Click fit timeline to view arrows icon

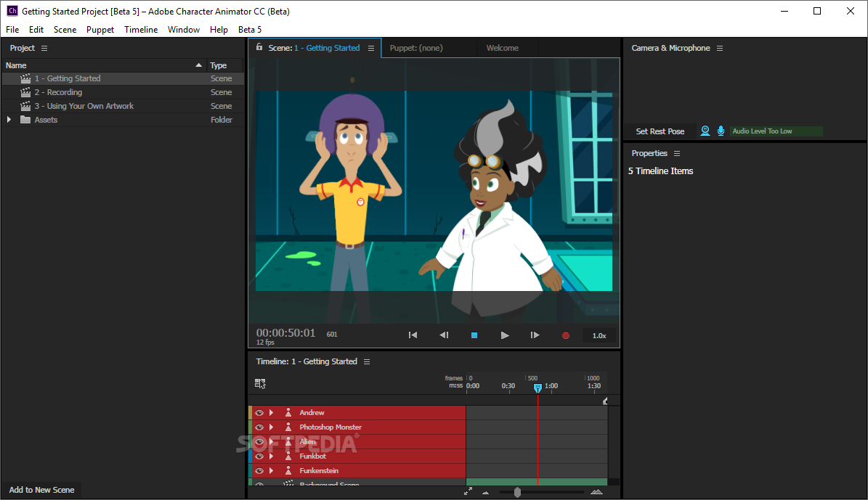coord(469,491)
